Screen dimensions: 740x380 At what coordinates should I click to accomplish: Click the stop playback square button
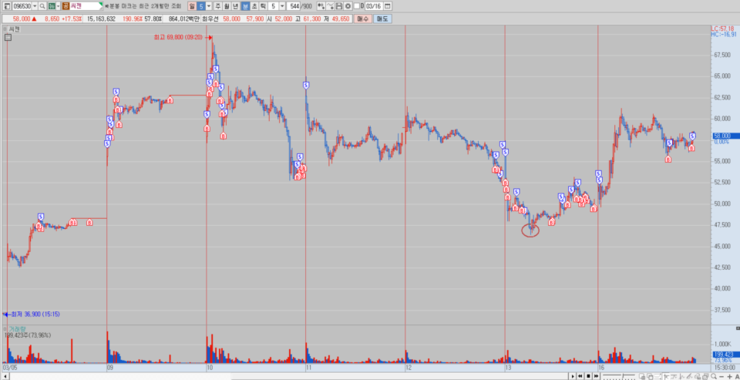(589, 376)
